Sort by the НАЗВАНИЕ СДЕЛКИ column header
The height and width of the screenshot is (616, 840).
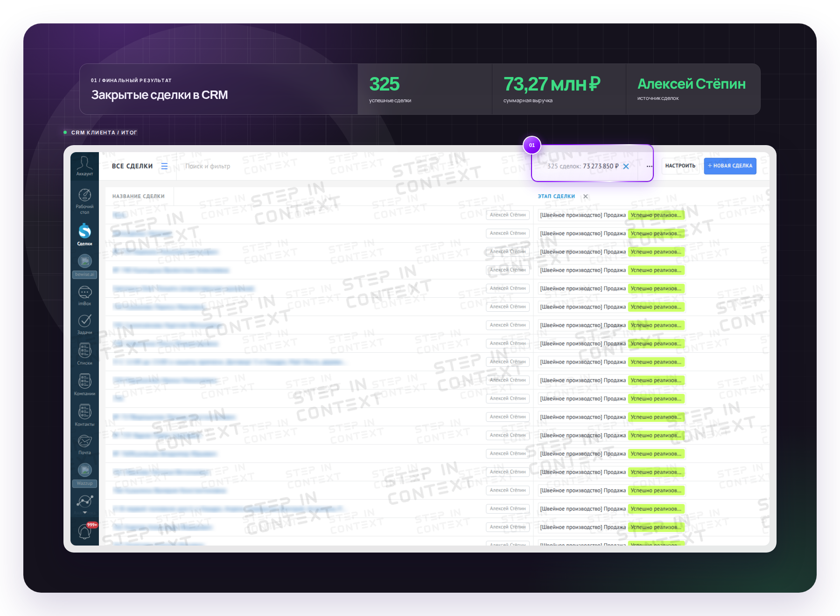pyautogui.click(x=139, y=196)
